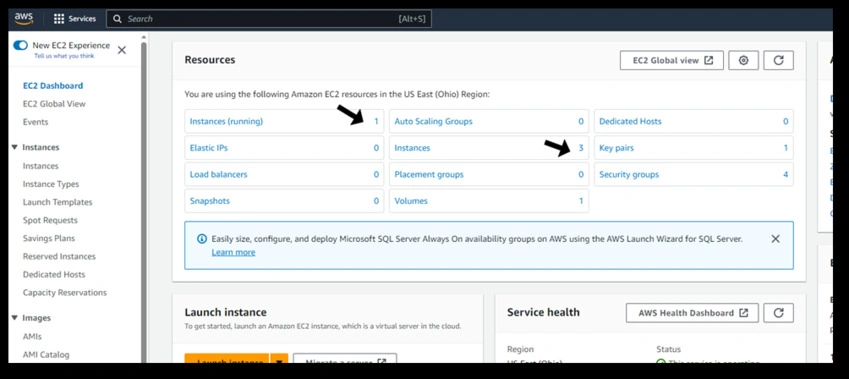Open EC2 Global View in the sidebar
The height and width of the screenshot is (379, 849).
[x=54, y=104]
